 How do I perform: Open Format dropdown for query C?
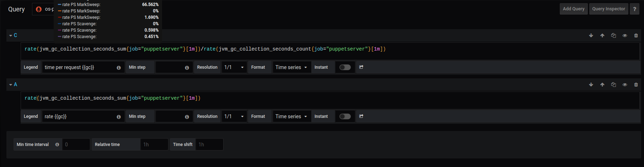point(292,67)
